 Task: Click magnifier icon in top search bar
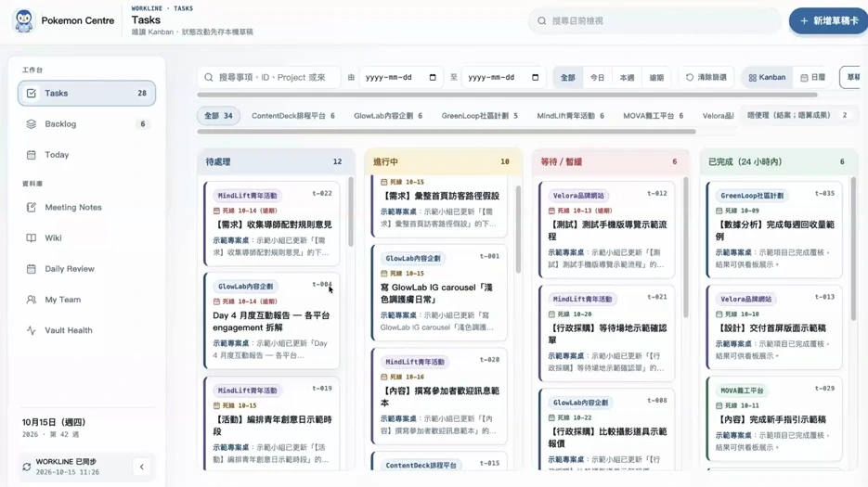pos(542,21)
